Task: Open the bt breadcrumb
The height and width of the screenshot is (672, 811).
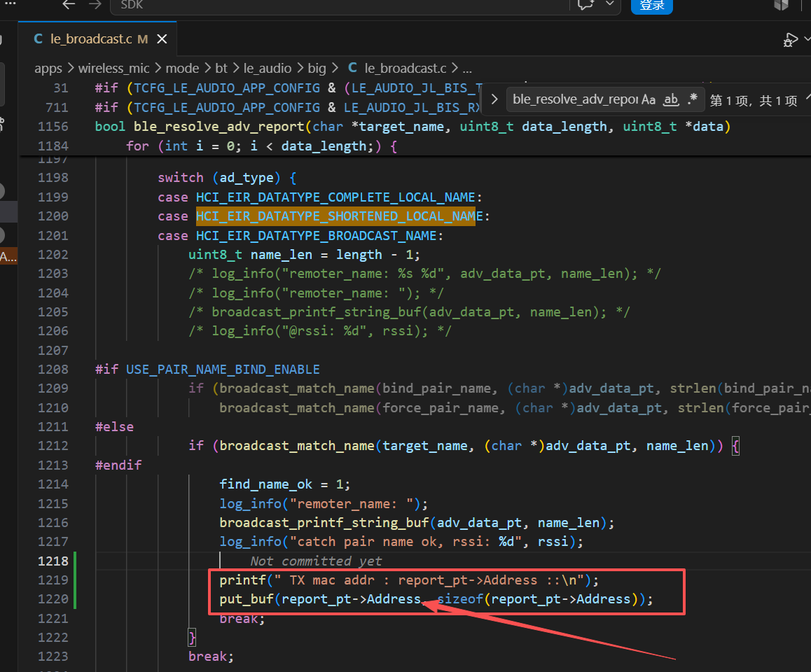Action: tap(221, 68)
